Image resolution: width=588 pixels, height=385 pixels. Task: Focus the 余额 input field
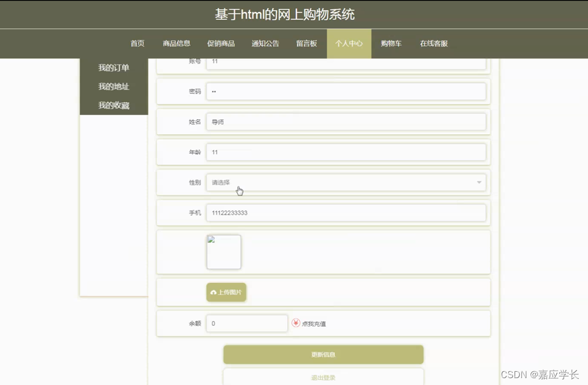[247, 324]
